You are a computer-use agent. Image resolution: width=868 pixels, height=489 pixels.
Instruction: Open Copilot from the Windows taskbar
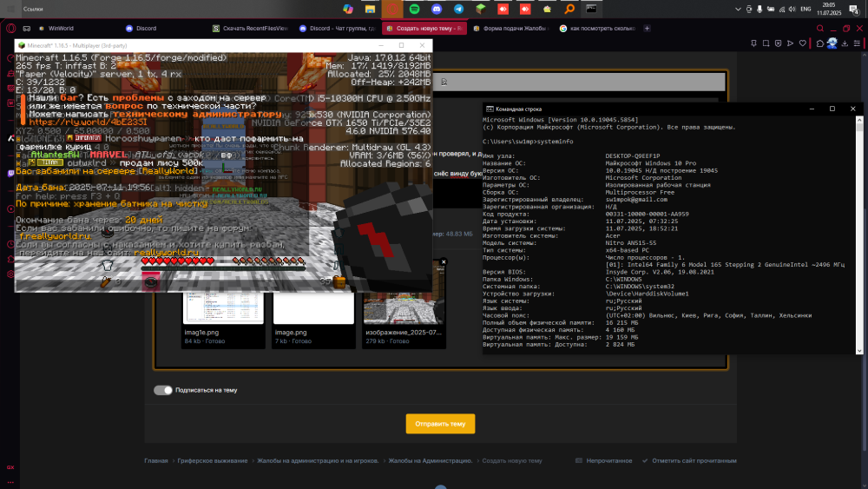coord(348,9)
